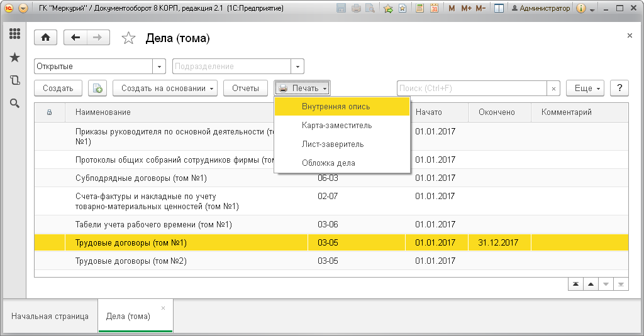This screenshot has width=644, height=336.
Task: Open help question mark button
Action: click(619, 88)
